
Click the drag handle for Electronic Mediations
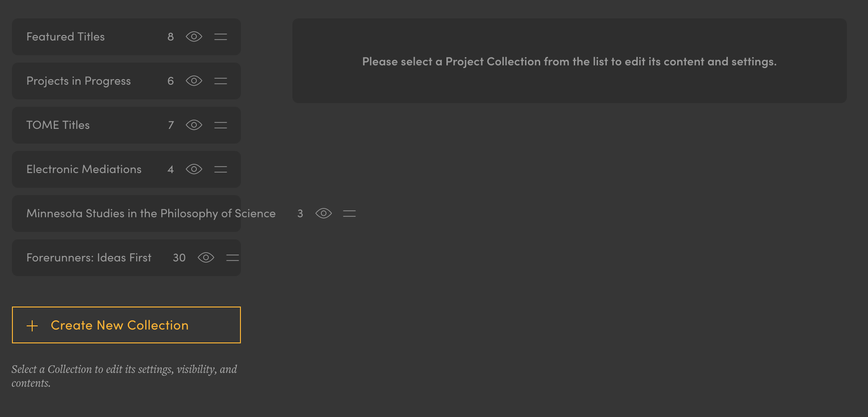coord(221,169)
